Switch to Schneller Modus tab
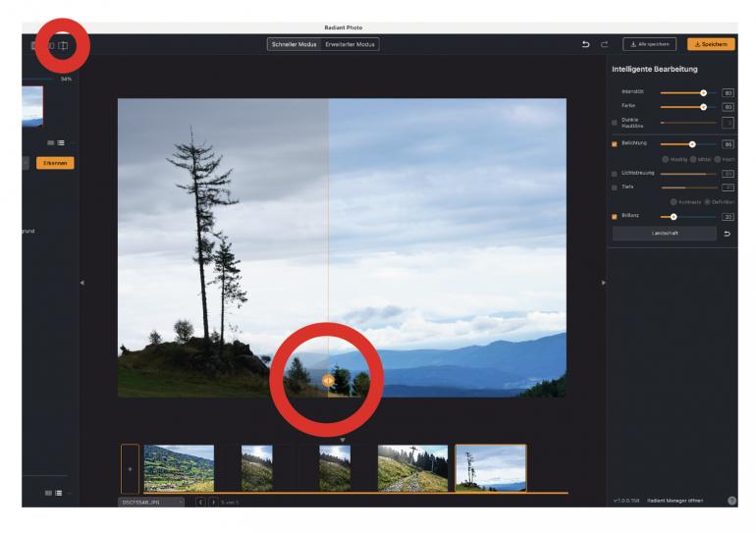The width and height of the screenshot is (756, 533). tap(295, 44)
